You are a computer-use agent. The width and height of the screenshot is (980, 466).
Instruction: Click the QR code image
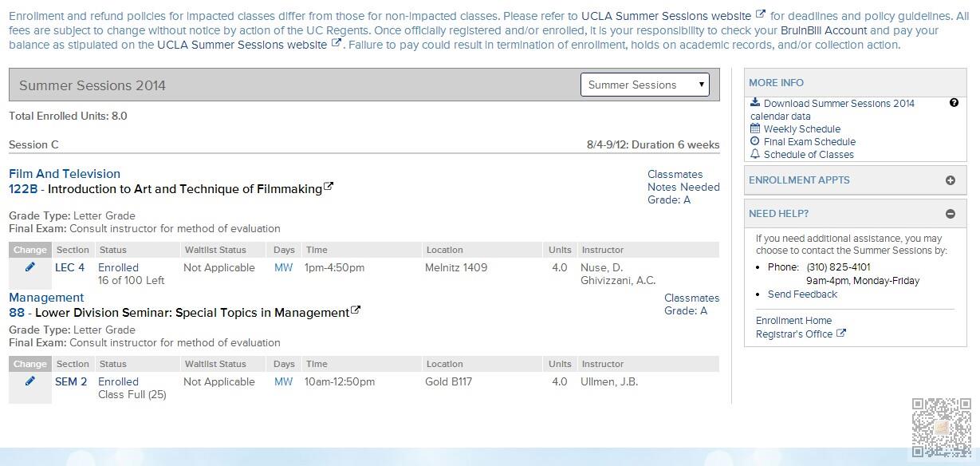[942, 427]
